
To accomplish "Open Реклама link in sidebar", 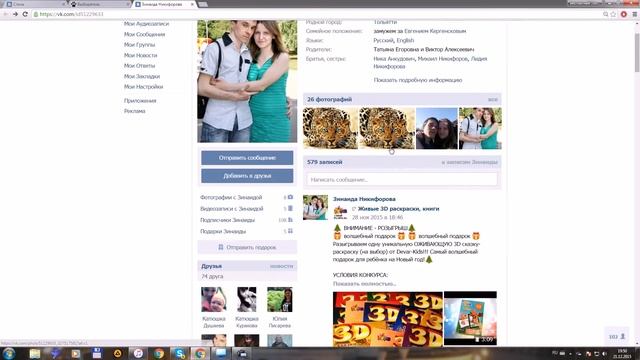I will point(134,111).
